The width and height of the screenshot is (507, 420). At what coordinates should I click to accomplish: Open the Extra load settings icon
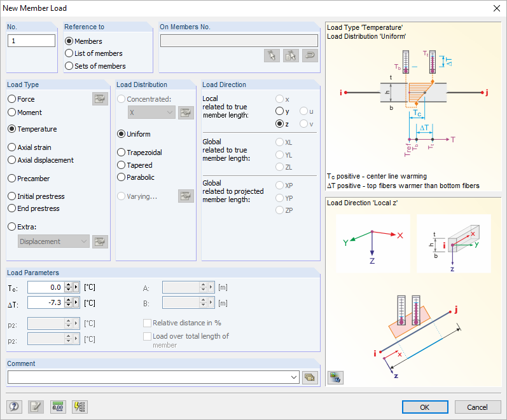pyautogui.click(x=100, y=241)
